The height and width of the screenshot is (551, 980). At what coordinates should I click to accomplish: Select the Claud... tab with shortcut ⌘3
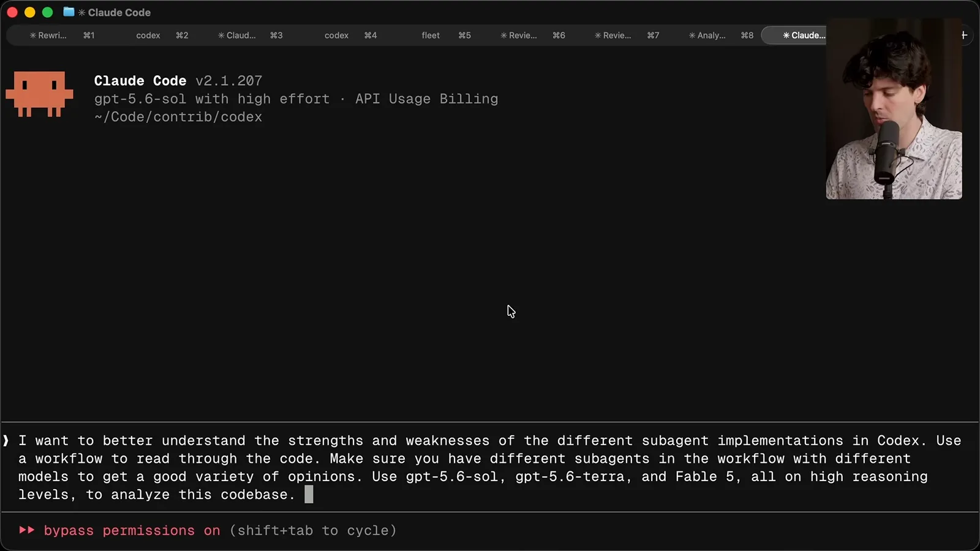tap(250, 36)
